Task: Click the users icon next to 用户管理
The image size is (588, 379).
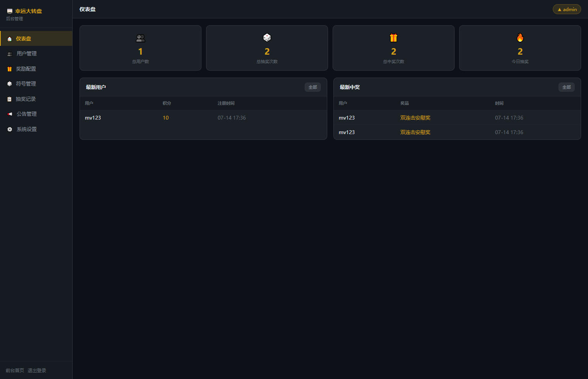Action: (x=10, y=54)
